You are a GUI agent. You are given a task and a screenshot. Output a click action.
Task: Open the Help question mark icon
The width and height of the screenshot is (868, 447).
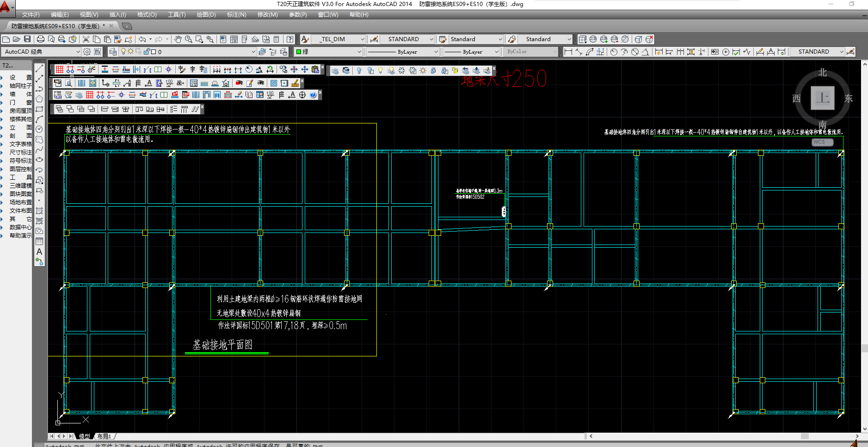point(290,39)
